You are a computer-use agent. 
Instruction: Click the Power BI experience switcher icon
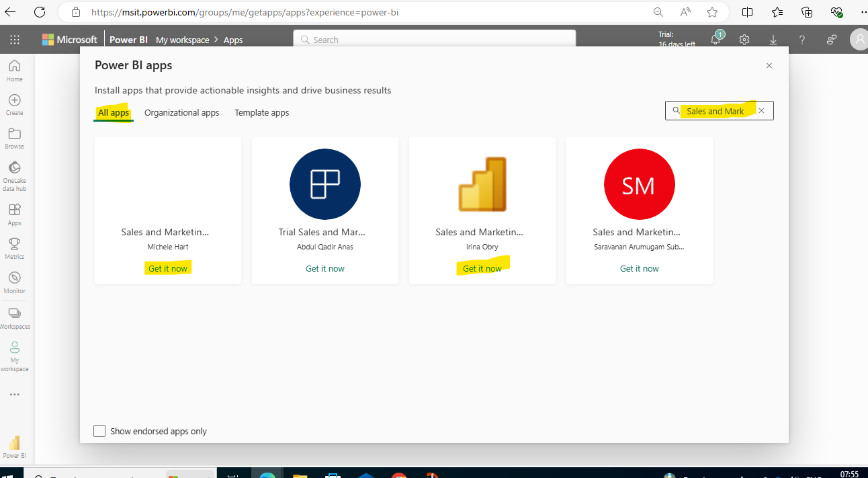[x=15, y=447]
